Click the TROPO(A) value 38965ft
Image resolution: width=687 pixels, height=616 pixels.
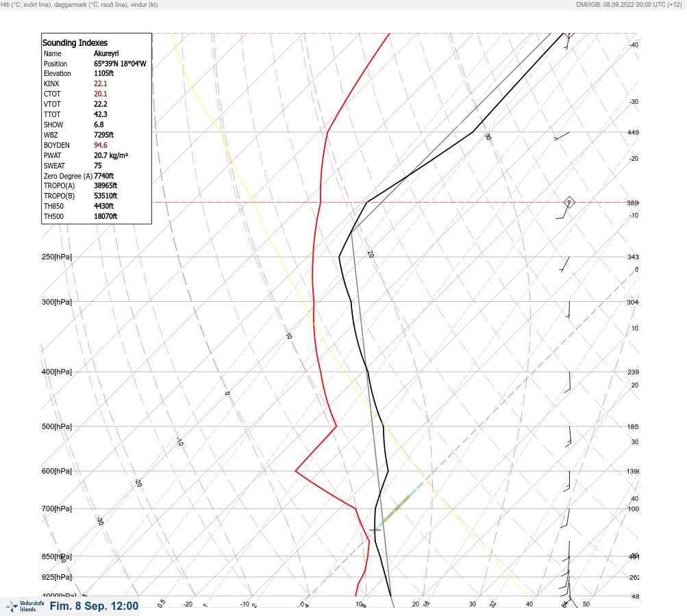click(105, 185)
